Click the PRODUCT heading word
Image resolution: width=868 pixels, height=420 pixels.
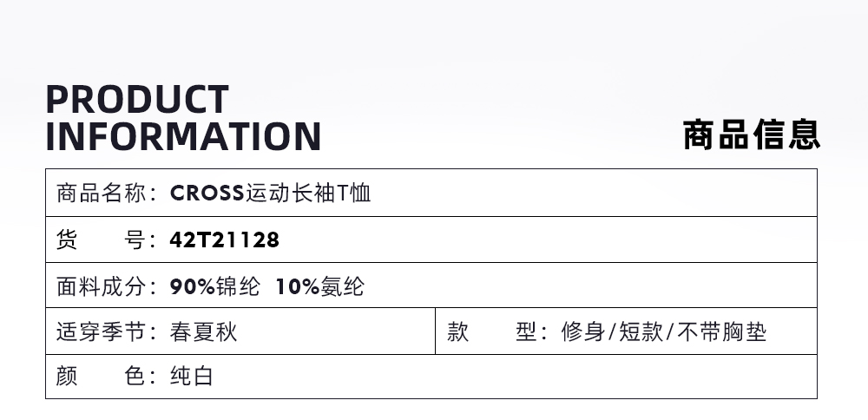coord(137,101)
